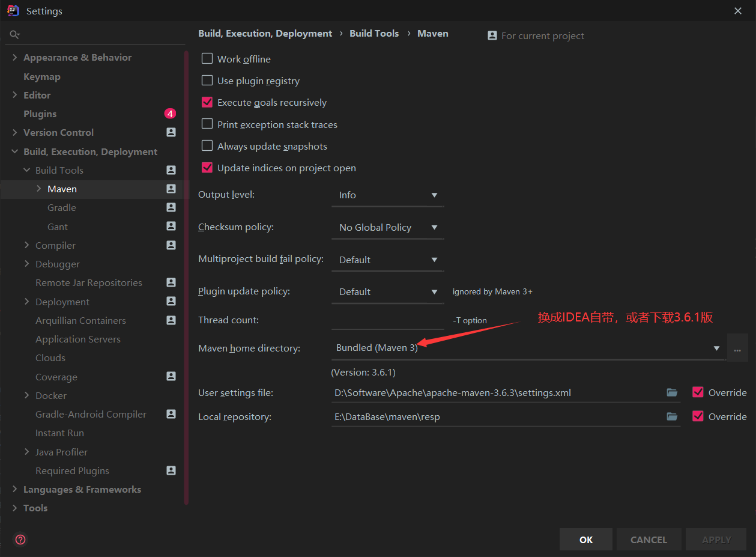Click project-level icon next to Coverage

pos(171,376)
